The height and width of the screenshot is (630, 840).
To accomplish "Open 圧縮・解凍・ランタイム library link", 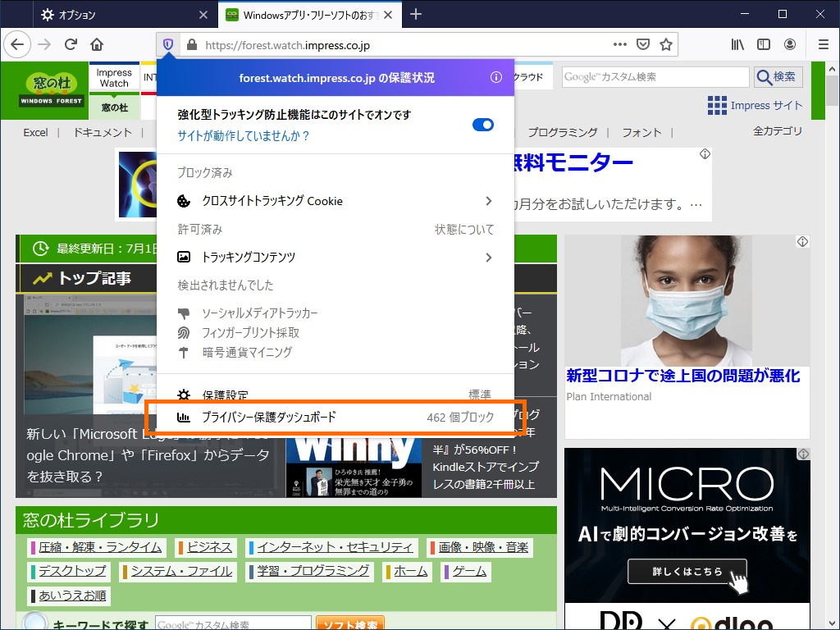I will [x=99, y=547].
